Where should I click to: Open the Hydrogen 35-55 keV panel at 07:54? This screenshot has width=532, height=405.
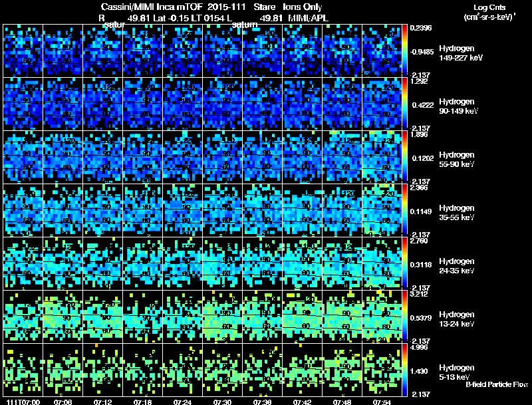[x=382, y=210]
